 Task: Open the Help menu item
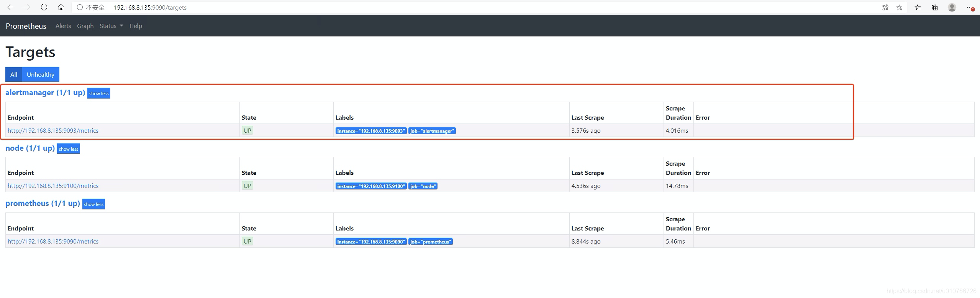coord(136,26)
